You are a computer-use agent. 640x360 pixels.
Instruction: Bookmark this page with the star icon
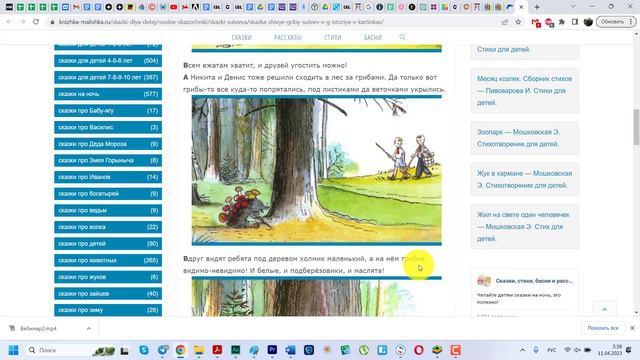point(518,22)
